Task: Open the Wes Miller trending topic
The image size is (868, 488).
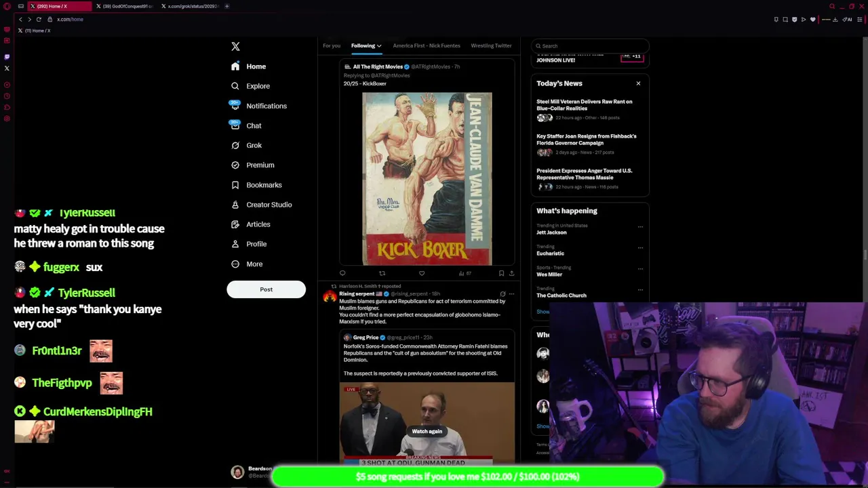Action: click(x=549, y=274)
